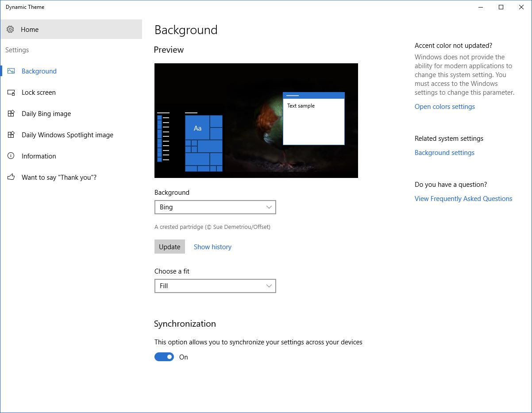Click the On toggle under Synchronization

coord(164,357)
